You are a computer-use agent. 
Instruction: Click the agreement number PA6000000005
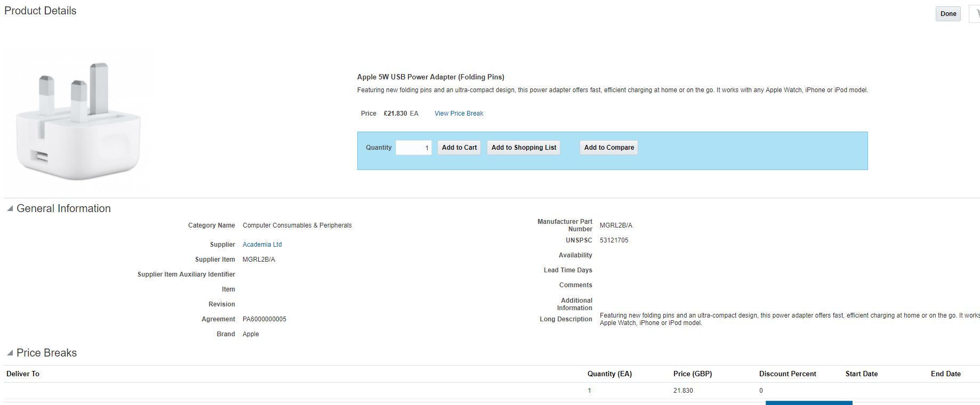[x=264, y=319]
